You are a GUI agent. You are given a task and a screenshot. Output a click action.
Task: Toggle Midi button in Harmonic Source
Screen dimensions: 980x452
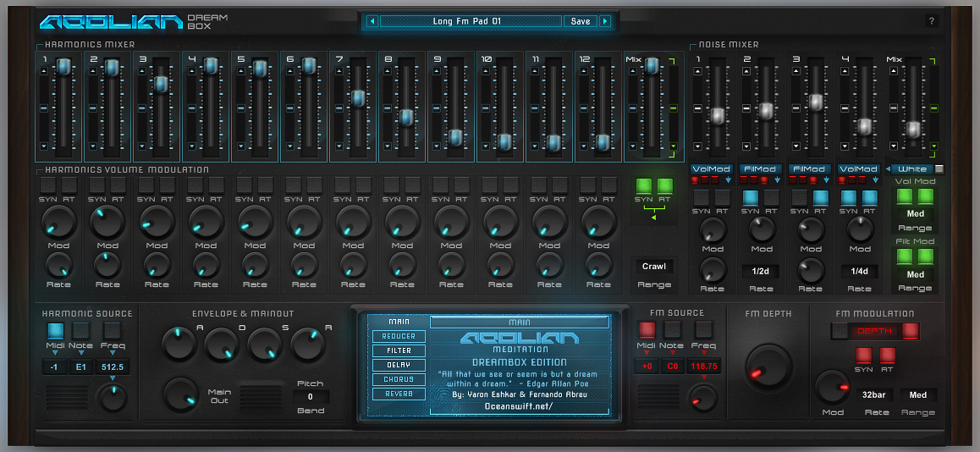[x=56, y=330]
